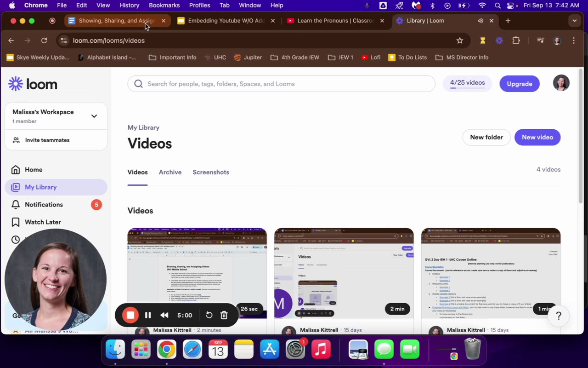Switch to the Embedding Youtube browser tab
The height and width of the screenshot is (368, 588).
coord(226,21)
